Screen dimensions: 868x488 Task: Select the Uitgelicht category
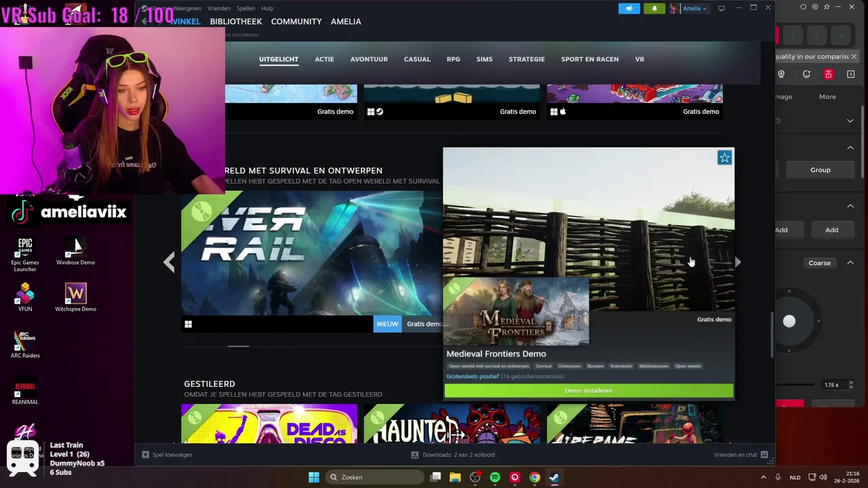[279, 59]
